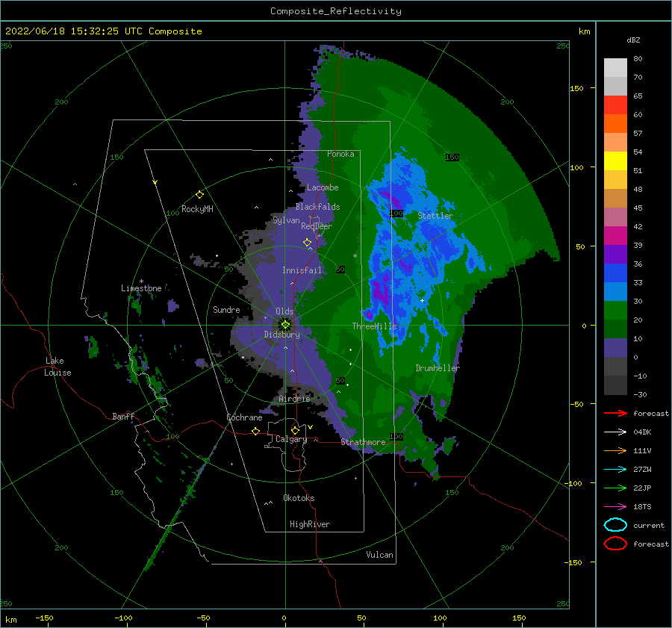This screenshot has width=672, height=628.
Task: Click the Ponoka town label
Action: (x=340, y=154)
